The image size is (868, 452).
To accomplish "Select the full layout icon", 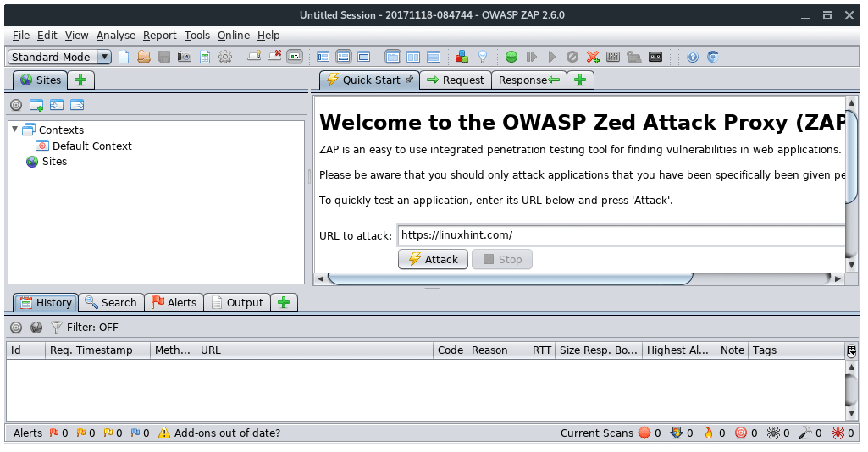I will point(363,57).
